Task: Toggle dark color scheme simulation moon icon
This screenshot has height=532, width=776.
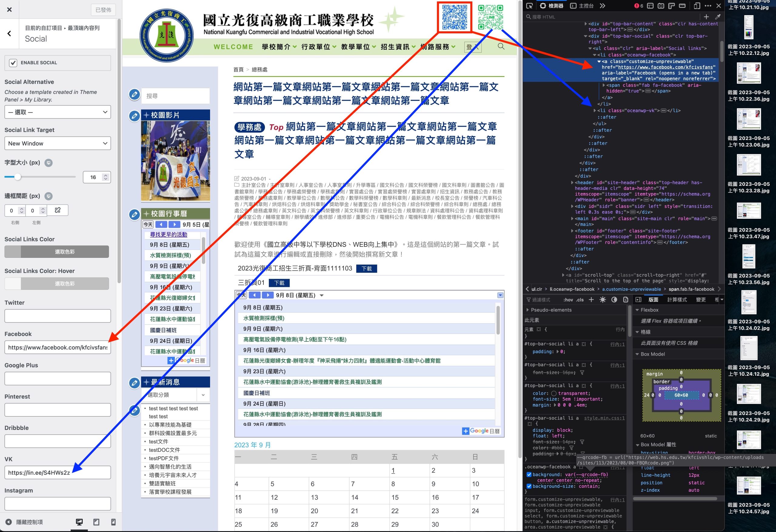Action: (614, 300)
